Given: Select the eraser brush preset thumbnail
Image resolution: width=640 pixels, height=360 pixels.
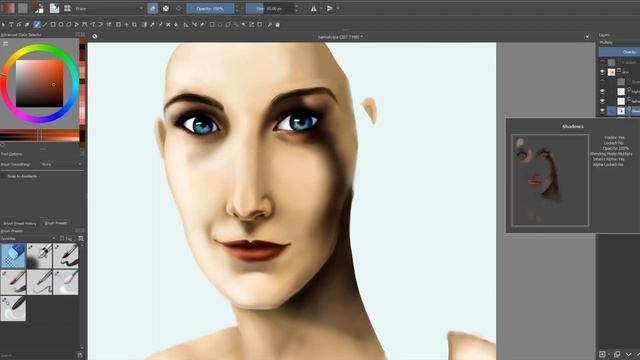Looking at the screenshot, I should click(13, 256).
